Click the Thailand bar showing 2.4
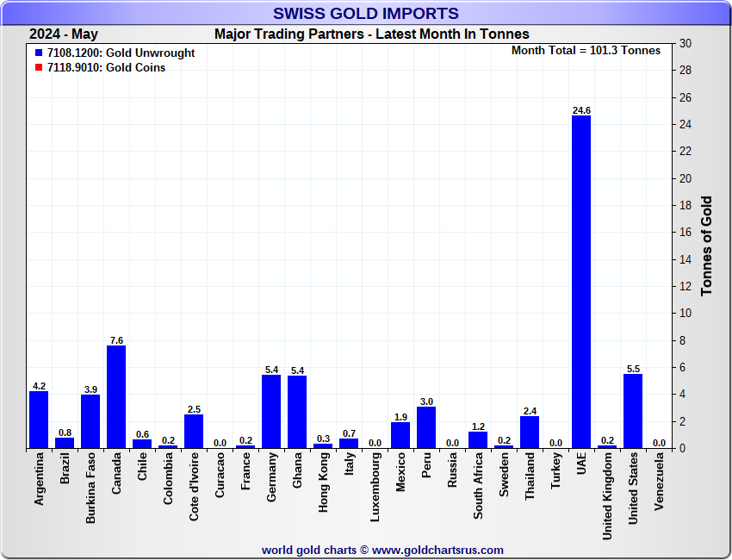Image resolution: width=732 pixels, height=560 pixels. pos(530,432)
